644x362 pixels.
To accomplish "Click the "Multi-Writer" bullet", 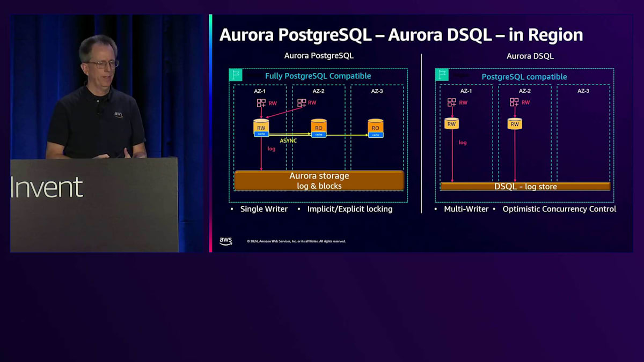I will [466, 209].
